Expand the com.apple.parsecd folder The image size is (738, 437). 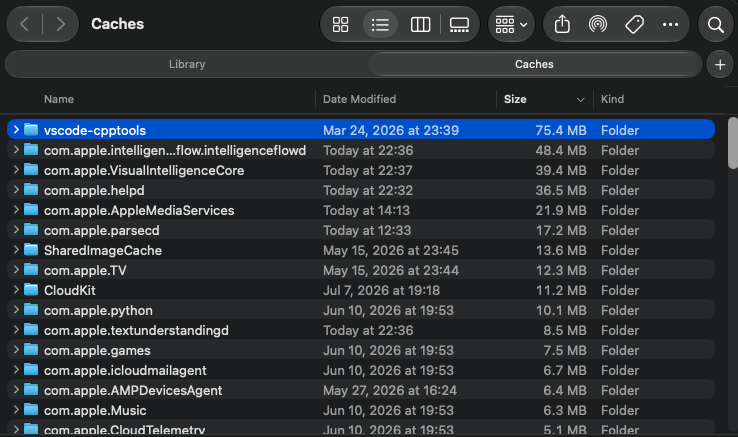(16, 230)
